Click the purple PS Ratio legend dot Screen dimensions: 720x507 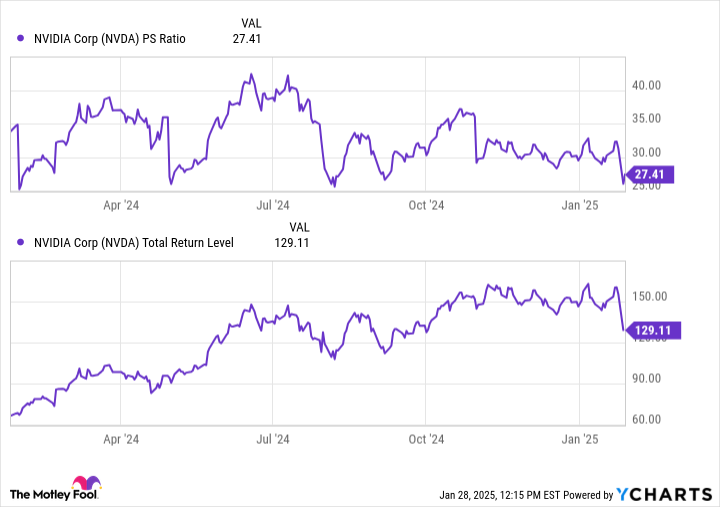click(21, 39)
